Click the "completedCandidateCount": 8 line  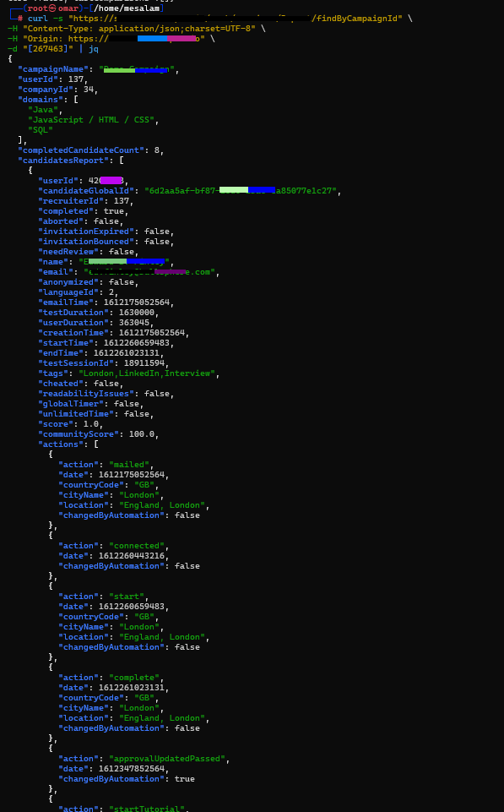click(x=91, y=150)
